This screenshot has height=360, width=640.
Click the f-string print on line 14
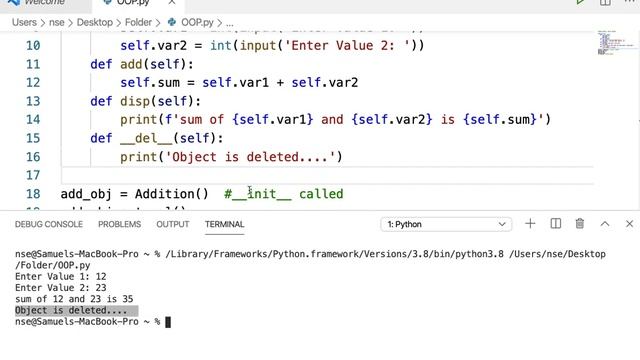[336, 120]
